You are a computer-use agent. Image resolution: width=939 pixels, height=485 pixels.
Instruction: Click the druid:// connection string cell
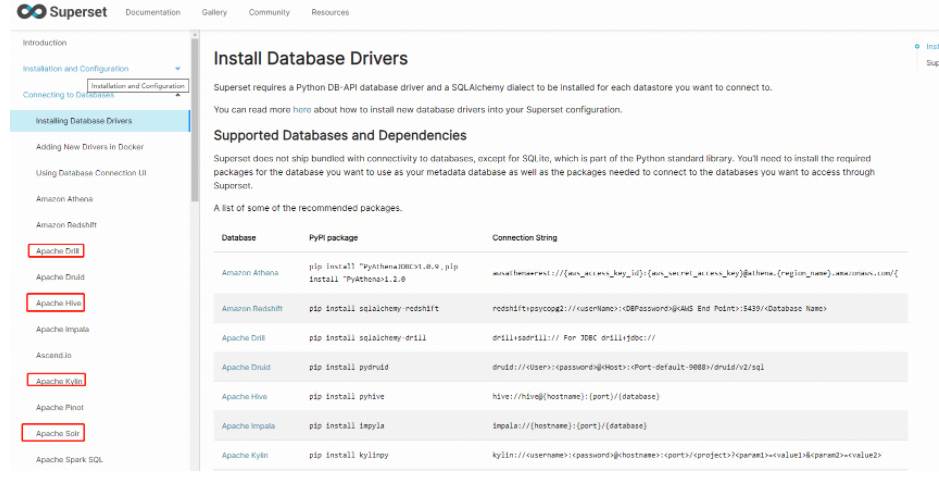[x=628, y=367]
